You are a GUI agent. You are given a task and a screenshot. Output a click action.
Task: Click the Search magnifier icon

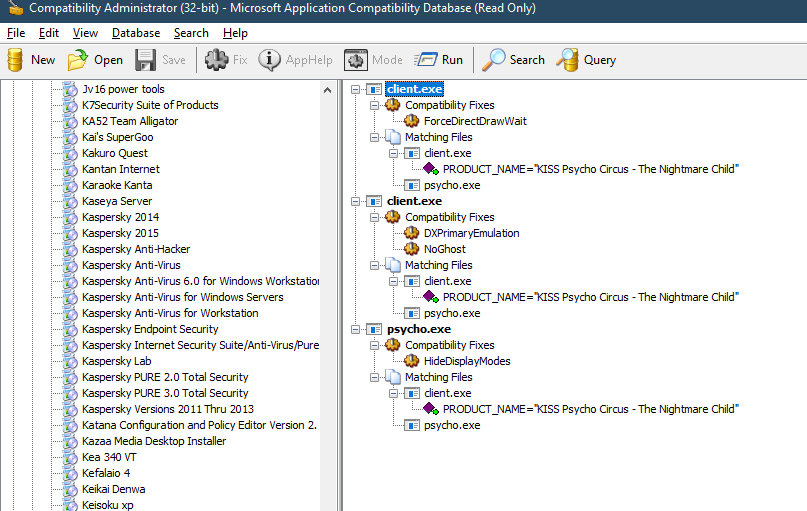(494, 60)
